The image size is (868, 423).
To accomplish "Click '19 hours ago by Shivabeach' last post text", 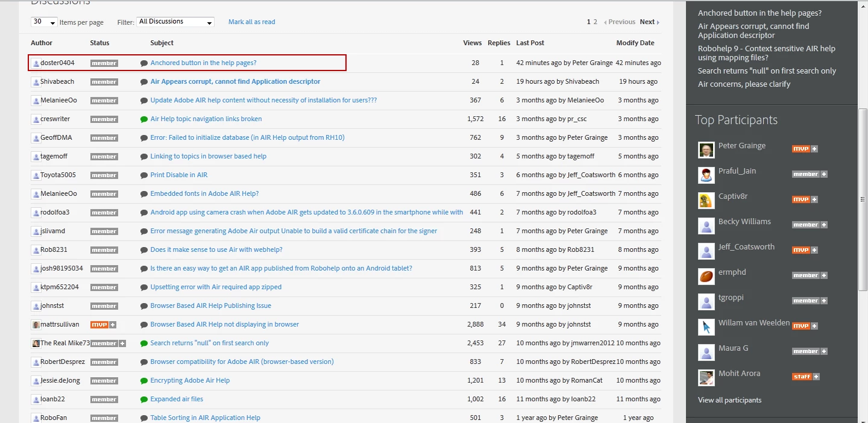I will click(x=558, y=81).
